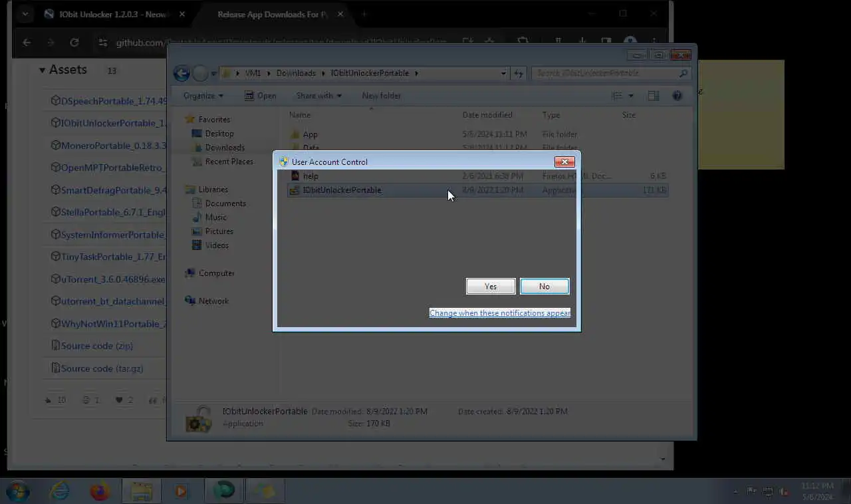Sort files by the Size column
The width and height of the screenshot is (851, 504).
pyautogui.click(x=629, y=115)
